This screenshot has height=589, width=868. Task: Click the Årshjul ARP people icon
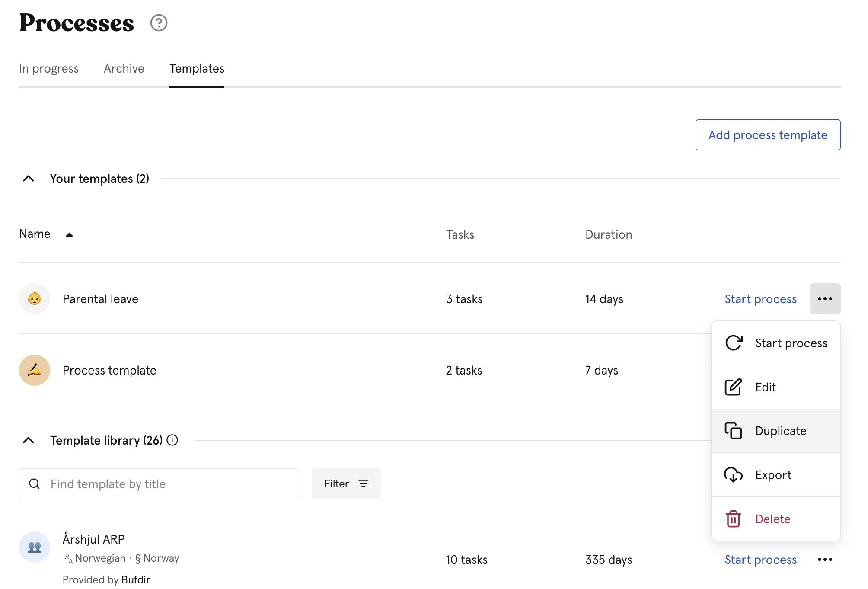coord(35,547)
